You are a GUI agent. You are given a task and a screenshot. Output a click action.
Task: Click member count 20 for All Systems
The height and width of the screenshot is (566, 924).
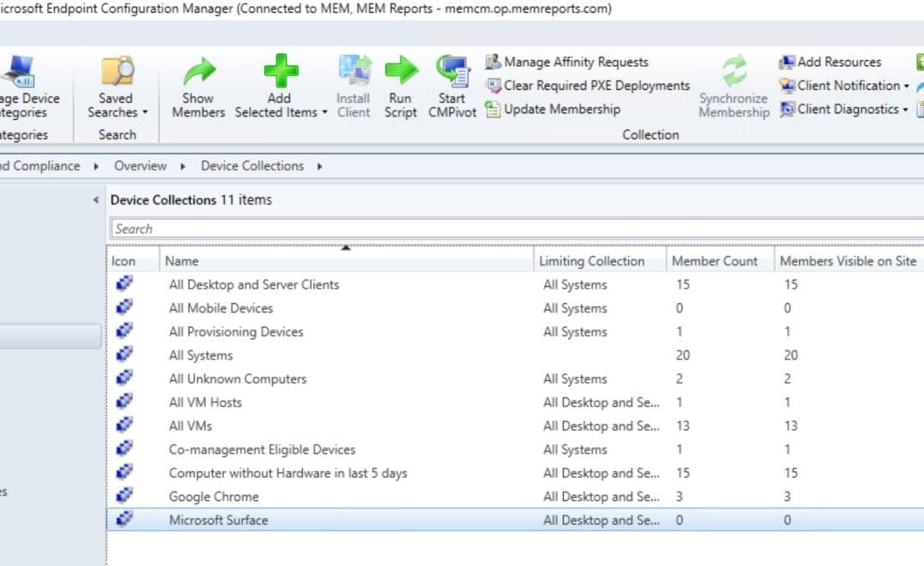click(683, 355)
